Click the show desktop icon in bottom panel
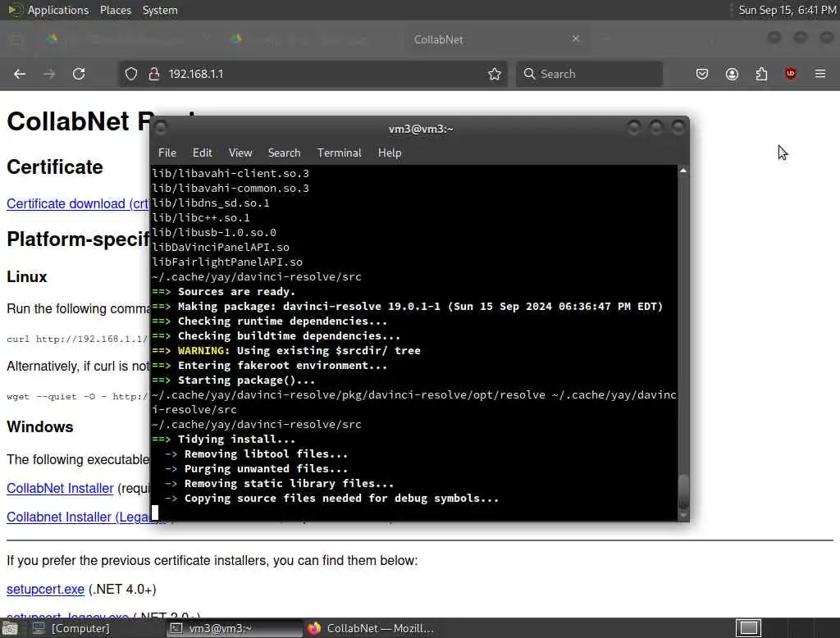This screenshot has height=638, width=840. 10,628
